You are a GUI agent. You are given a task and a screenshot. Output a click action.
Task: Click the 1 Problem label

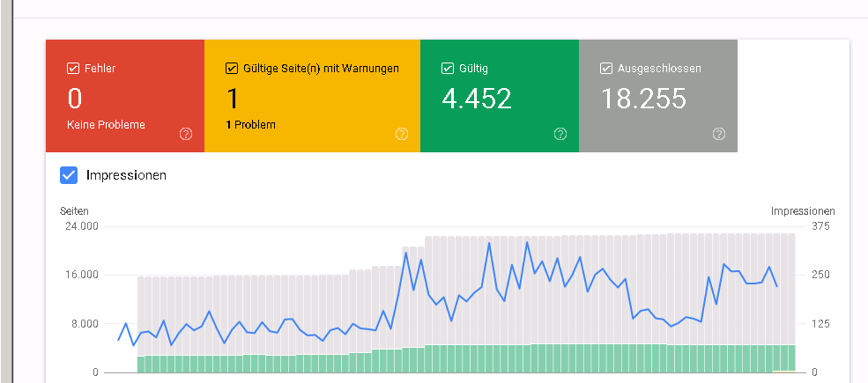pyautogui.click(x=250, y=125)
